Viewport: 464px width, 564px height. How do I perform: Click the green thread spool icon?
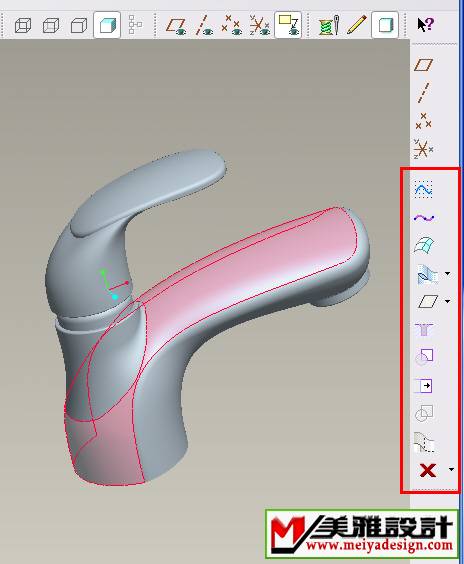pos(328,25)
